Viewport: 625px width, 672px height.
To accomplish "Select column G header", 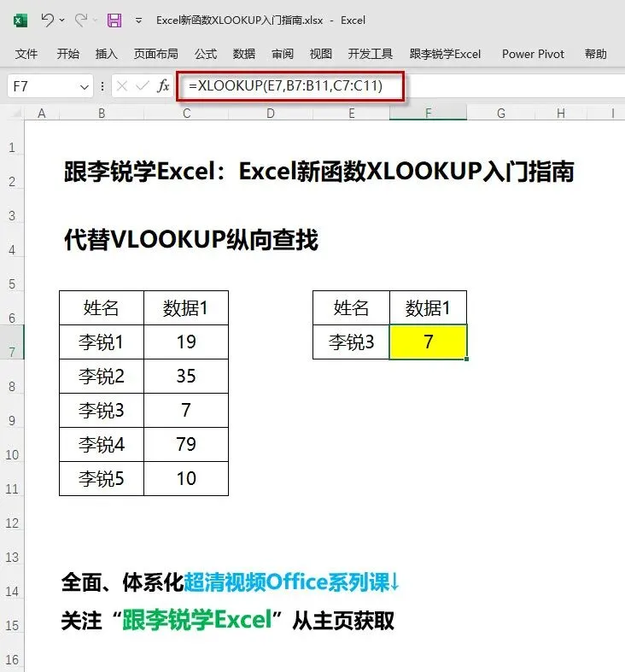I will tap(500, 114).
